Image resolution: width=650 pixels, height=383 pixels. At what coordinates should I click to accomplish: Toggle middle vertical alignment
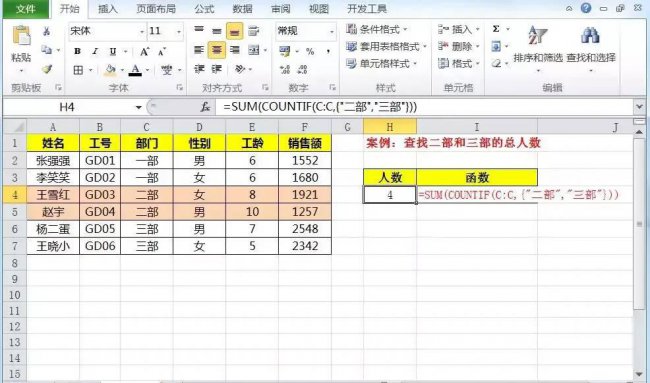point(217,31)
